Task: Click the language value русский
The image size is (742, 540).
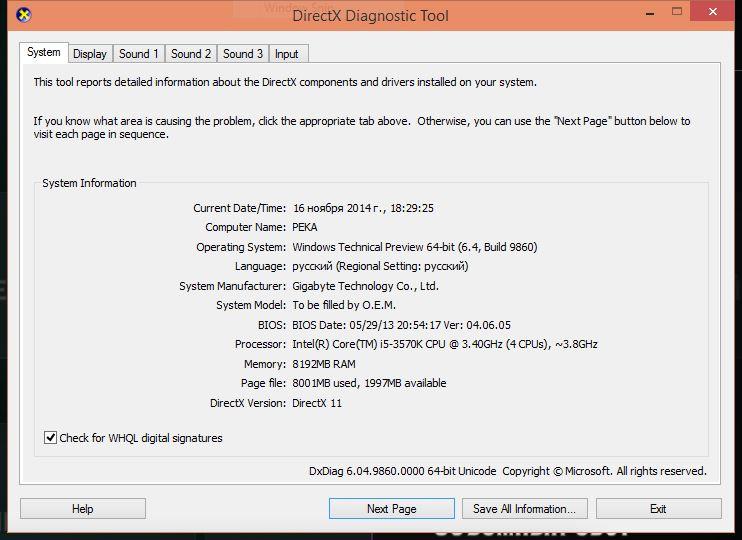Action: (x=380, y=266)
